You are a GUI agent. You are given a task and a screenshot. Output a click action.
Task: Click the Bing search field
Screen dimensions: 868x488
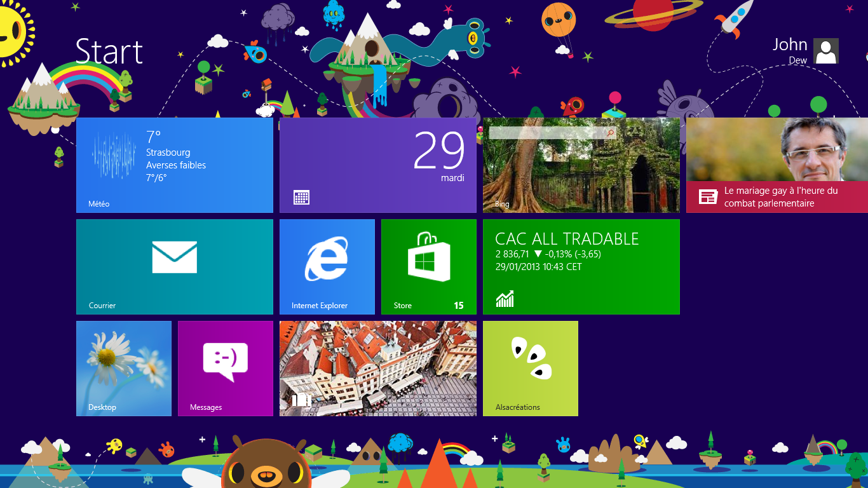click(553, 133)
